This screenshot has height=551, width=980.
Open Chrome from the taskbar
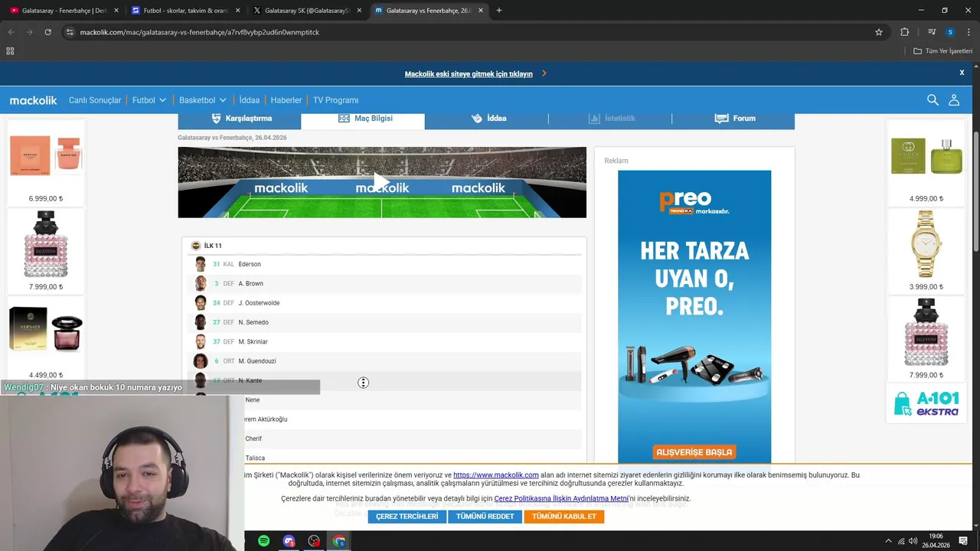339,541
